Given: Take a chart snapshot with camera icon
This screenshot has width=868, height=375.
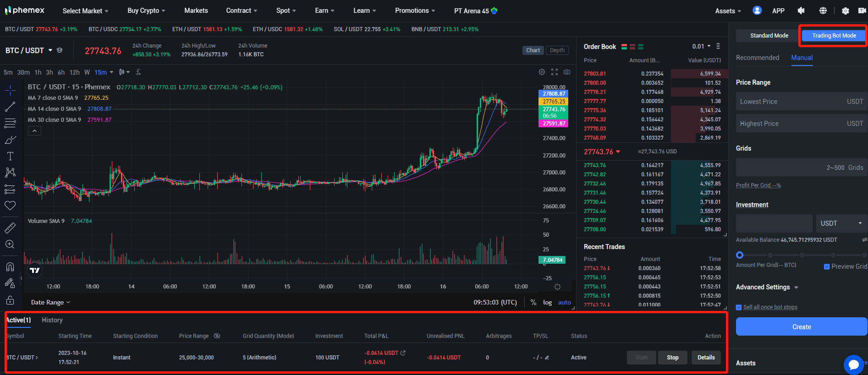Looking at the screenshot, I should [x=567, y=72].
